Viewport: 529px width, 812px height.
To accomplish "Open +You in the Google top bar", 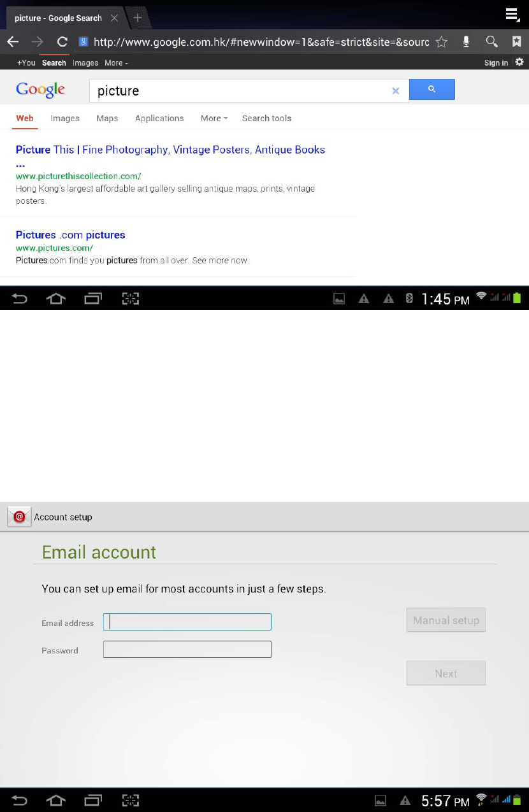I will point(26,63).
